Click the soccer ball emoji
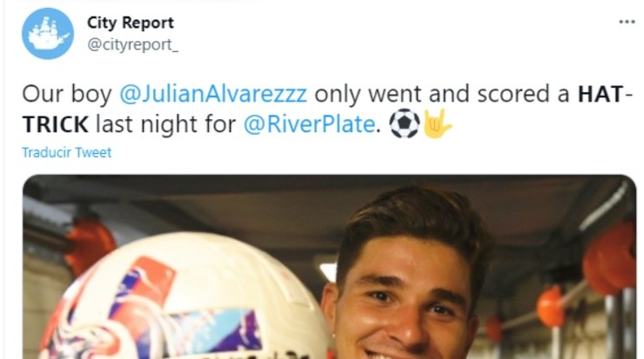 (x=404, y=124)
